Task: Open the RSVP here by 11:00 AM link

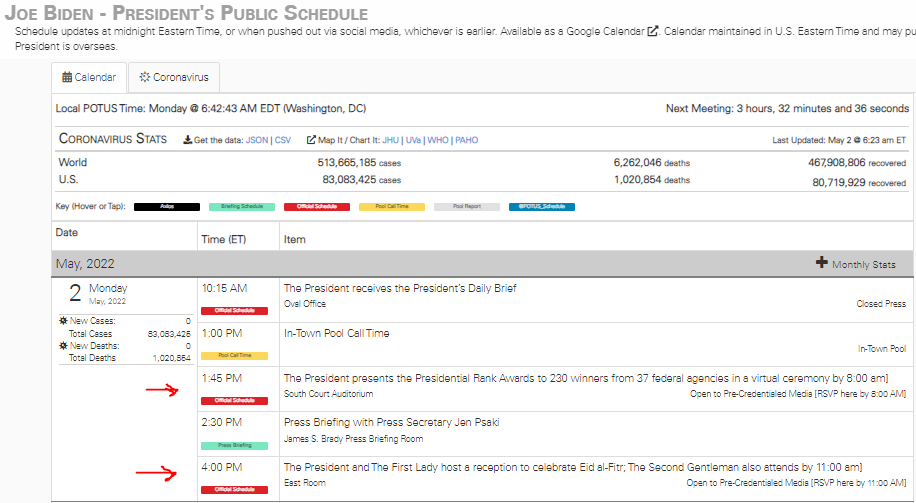Action: 859,483
